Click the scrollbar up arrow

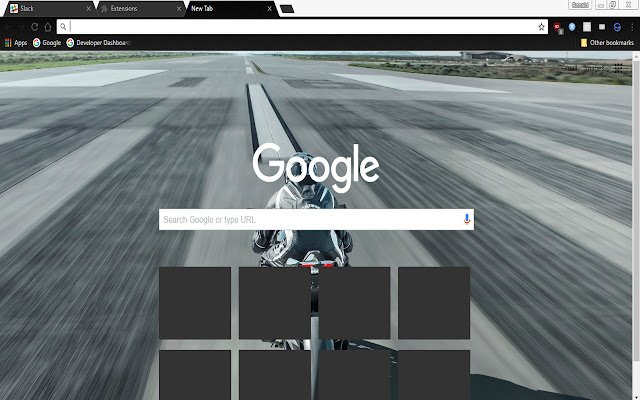(636, 55)
